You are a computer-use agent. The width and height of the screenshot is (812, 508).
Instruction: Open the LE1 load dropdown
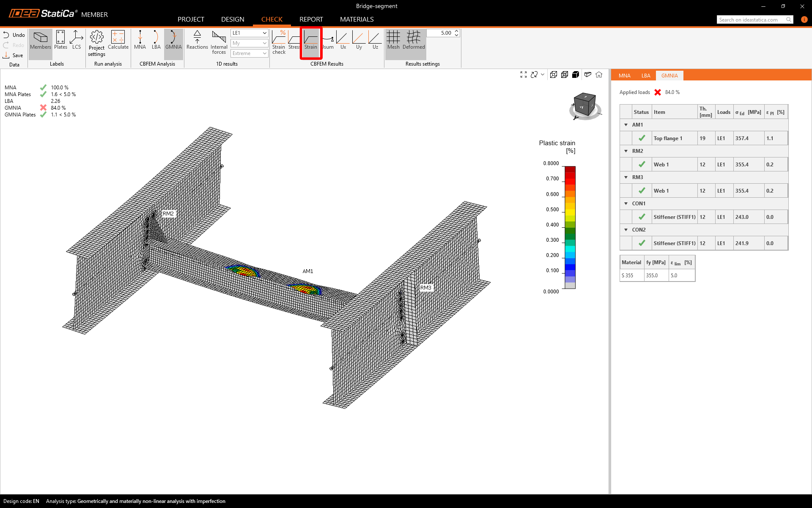[x=249, y=33]
